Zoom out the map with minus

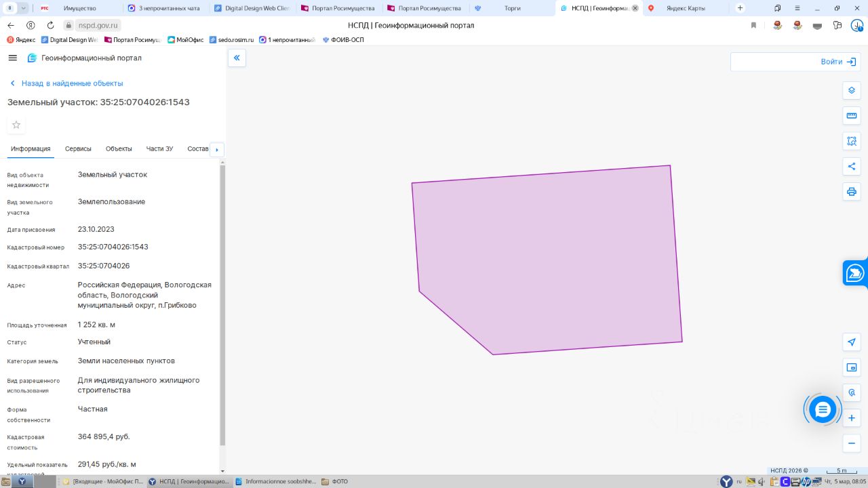(x=852, y=443)
